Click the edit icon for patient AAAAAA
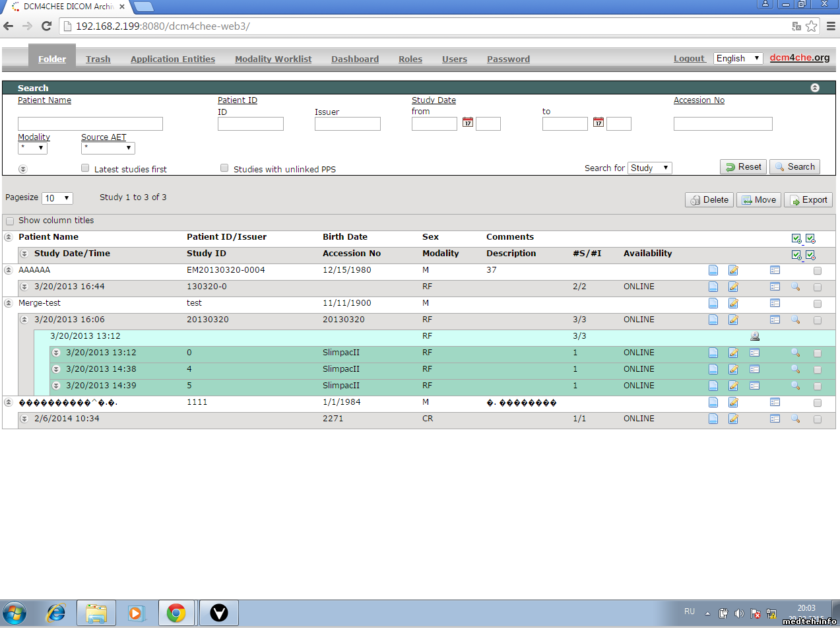The image size is (840, 628). pyautogui.click(x=733, y=270)
